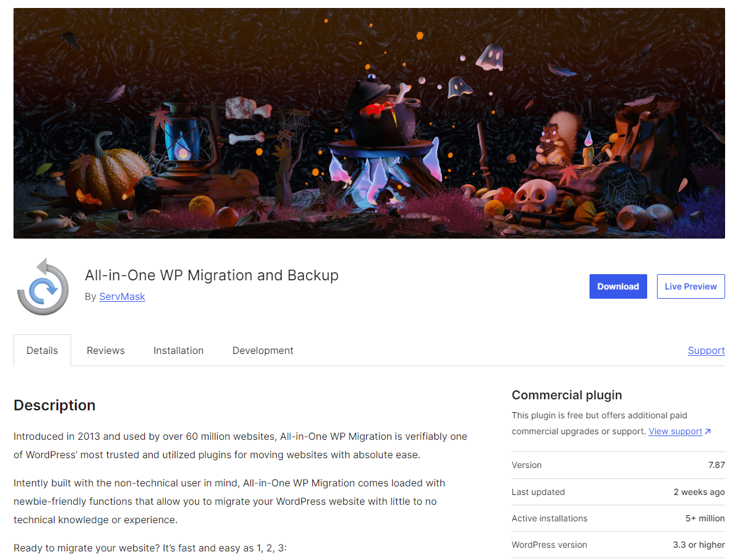
Task: Click the Description heading
Action: (54, 405)
